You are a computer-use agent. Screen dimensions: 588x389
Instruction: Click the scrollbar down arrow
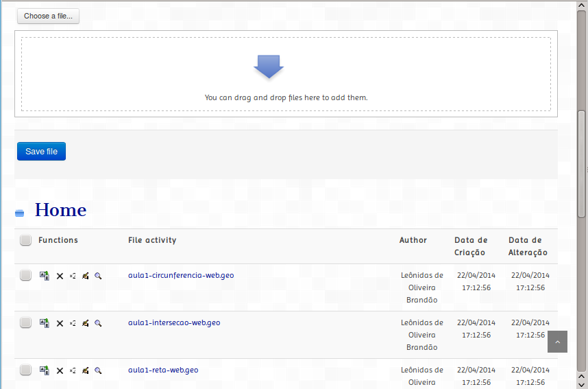[x=581, y=384]
